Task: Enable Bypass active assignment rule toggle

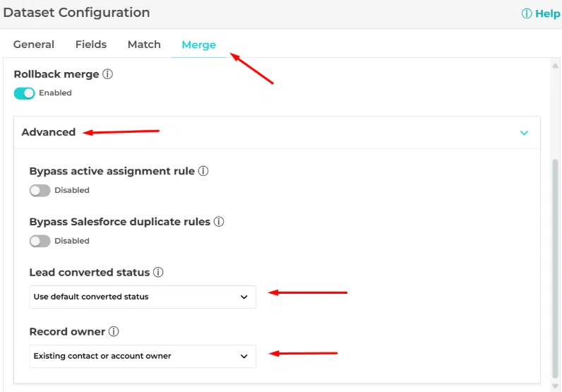Action: (40, 191)
